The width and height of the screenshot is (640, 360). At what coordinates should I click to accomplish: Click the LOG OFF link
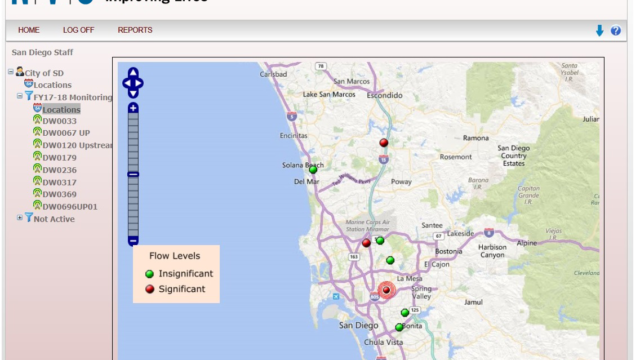click(x=78, y=30)
